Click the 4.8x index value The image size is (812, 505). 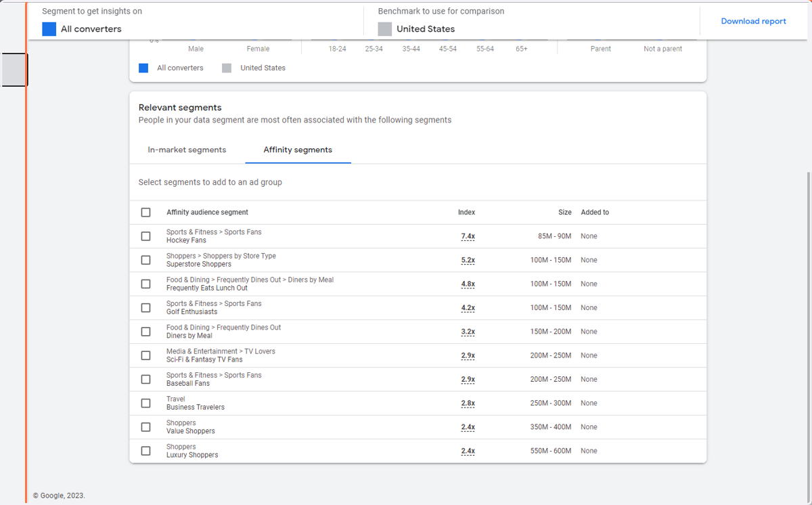click(x=468, y=284)
